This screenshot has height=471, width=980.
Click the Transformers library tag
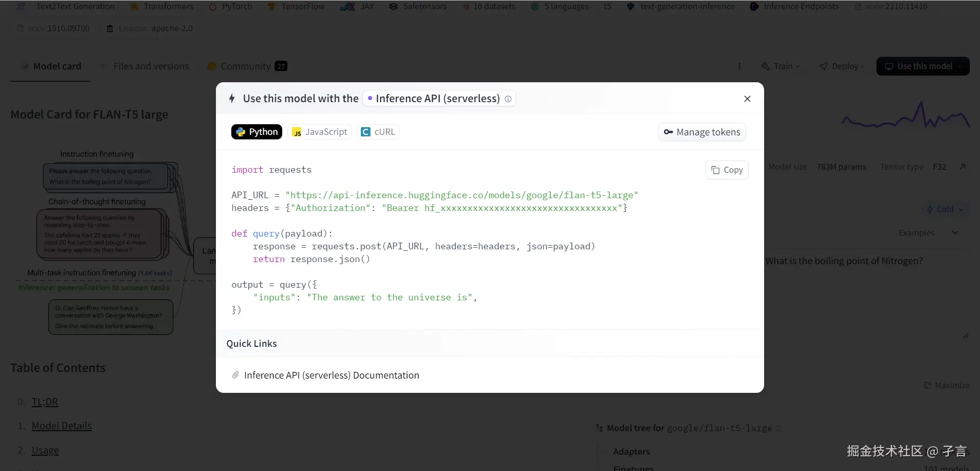coord(162,7)
